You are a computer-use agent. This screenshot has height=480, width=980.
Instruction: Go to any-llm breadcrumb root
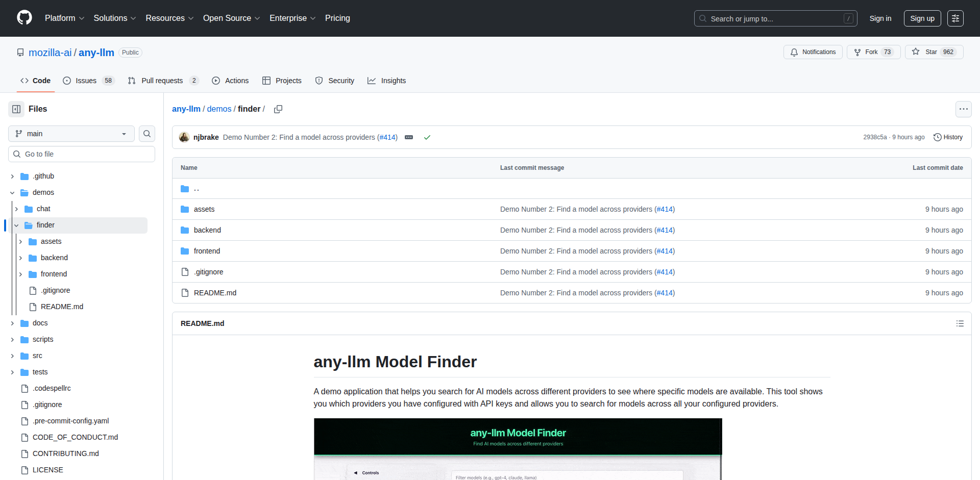pos(186,109)
